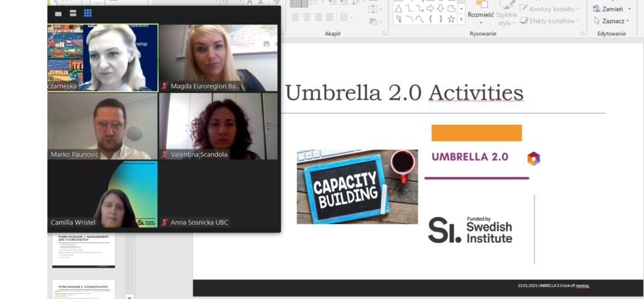Pick the snipped-corner rectangle shape next to the down arrow
The width and height of the screenshot is (644, 299).
click(x=452, y=9)
